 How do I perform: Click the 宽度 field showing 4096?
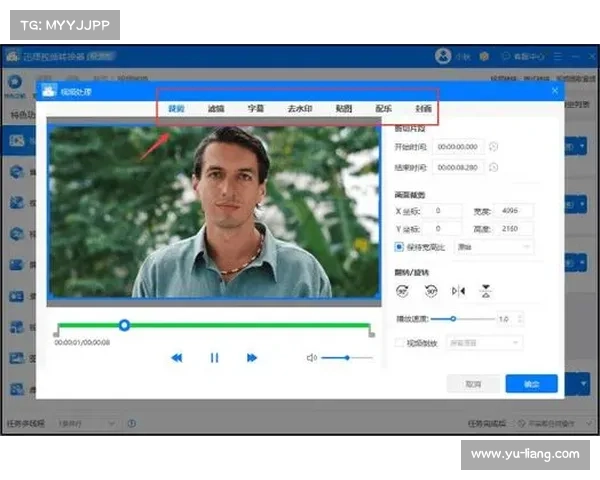514,211
